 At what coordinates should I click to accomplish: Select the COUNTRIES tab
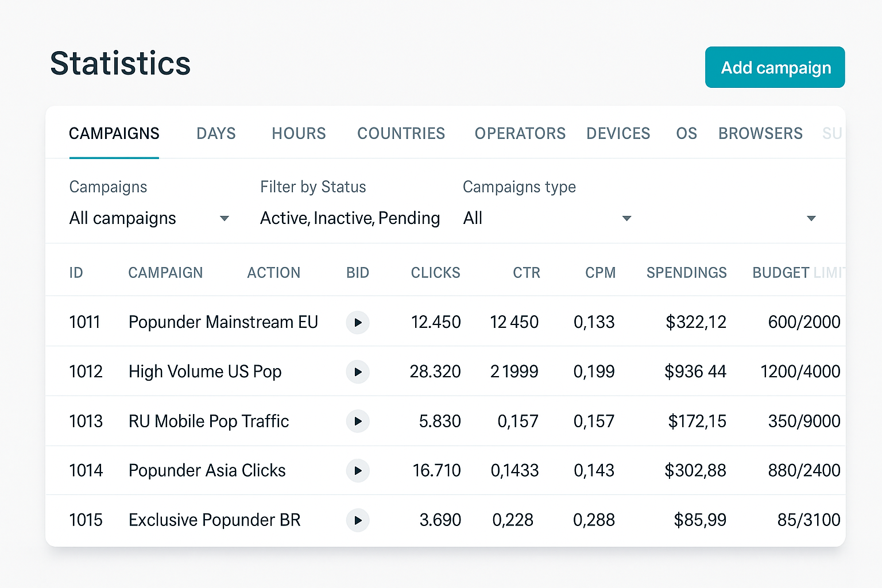click(x=401, y=133)
